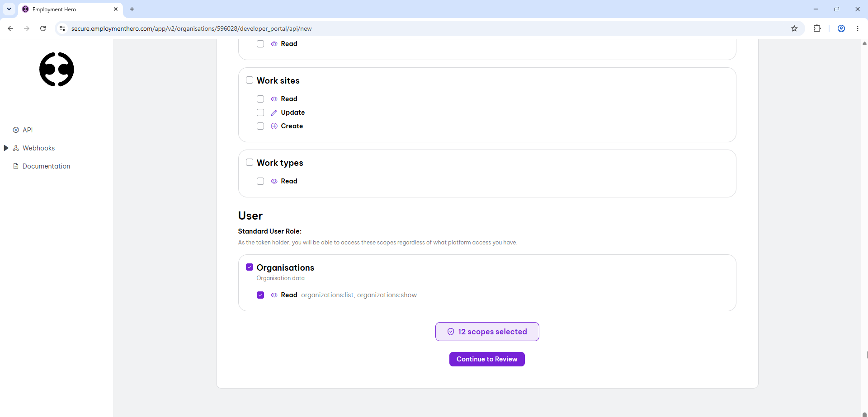Image resolution: width=868 pixels, height=417 pixels.
Task: Uncheck the Organisations group checkbox
Action: [x=250, y=267]
